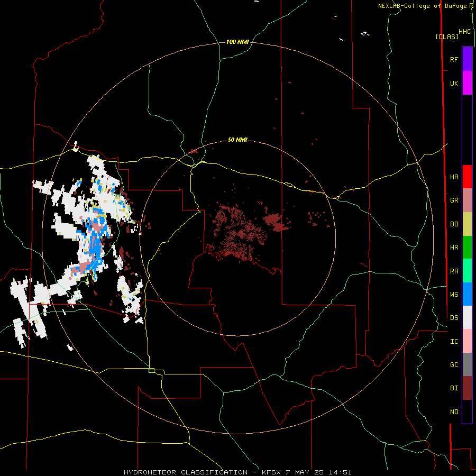The height and width of the screenshot is (476, 476).
Task: Select the dusty pink GR legend swatch
Action: point(467,200)
